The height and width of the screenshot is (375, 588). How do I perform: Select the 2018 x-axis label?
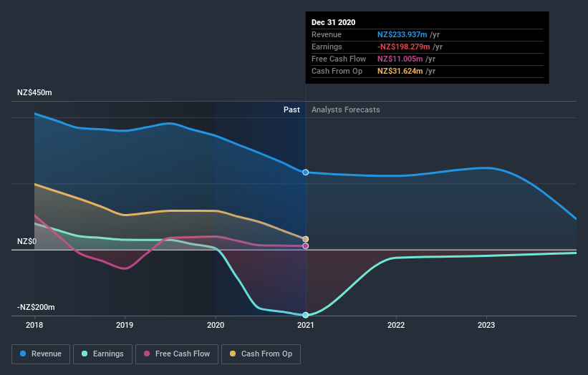34,325
